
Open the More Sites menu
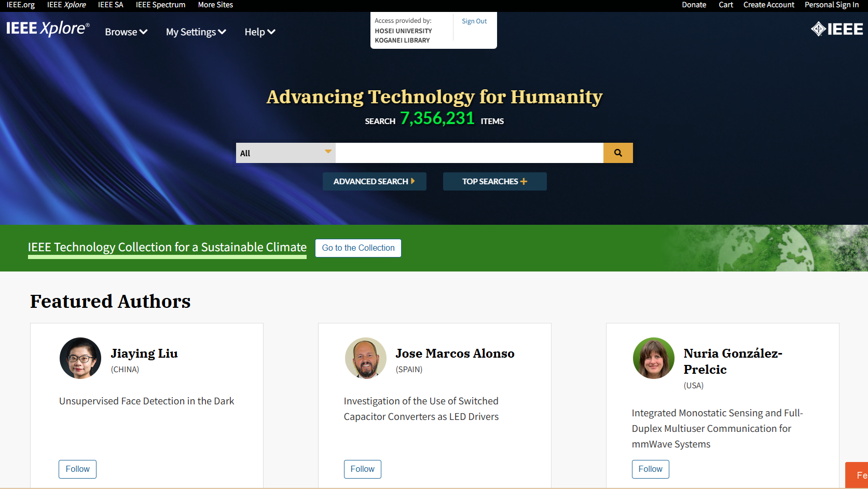215,5
